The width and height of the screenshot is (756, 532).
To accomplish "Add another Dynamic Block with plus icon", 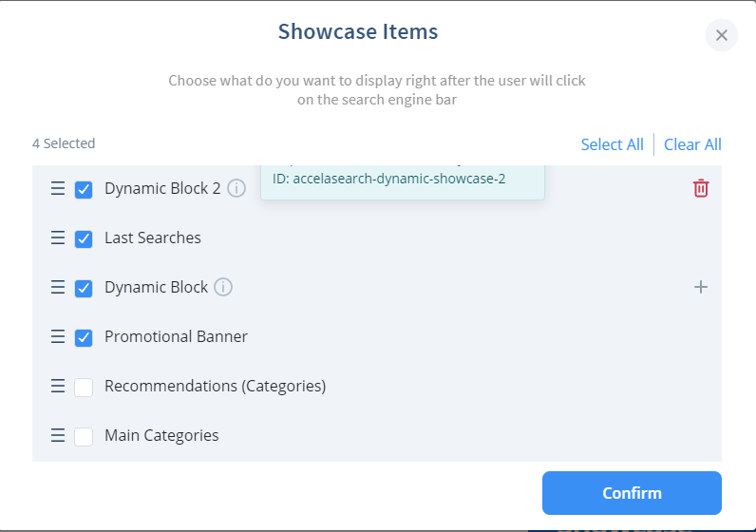I will (x=701, y=287).
